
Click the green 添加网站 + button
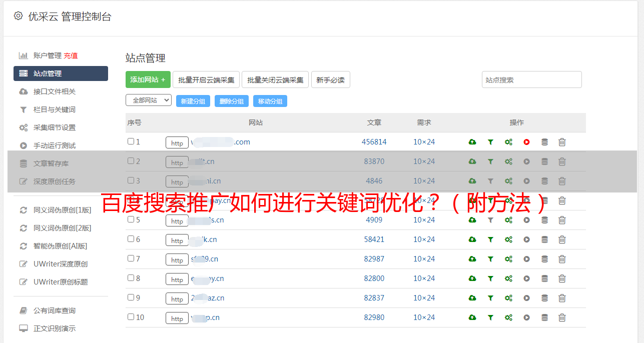tap(148, 79)
